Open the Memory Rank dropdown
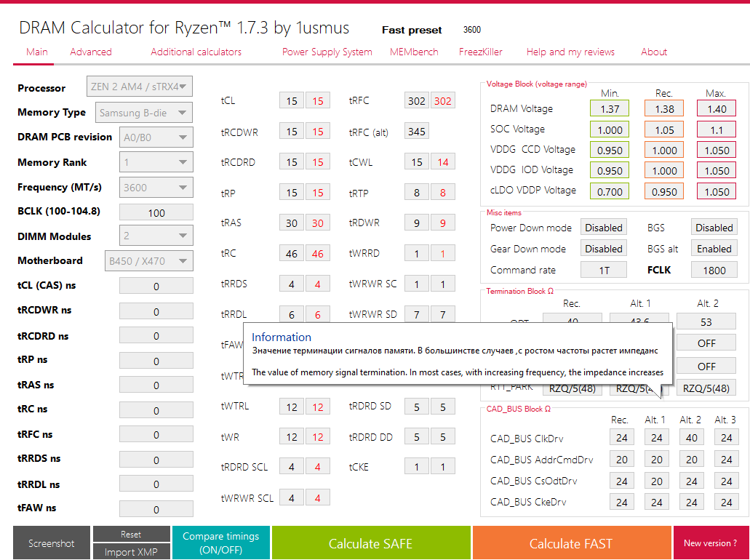Image resolution: width=750 pixels, height=560 pixels. [156, 162]
